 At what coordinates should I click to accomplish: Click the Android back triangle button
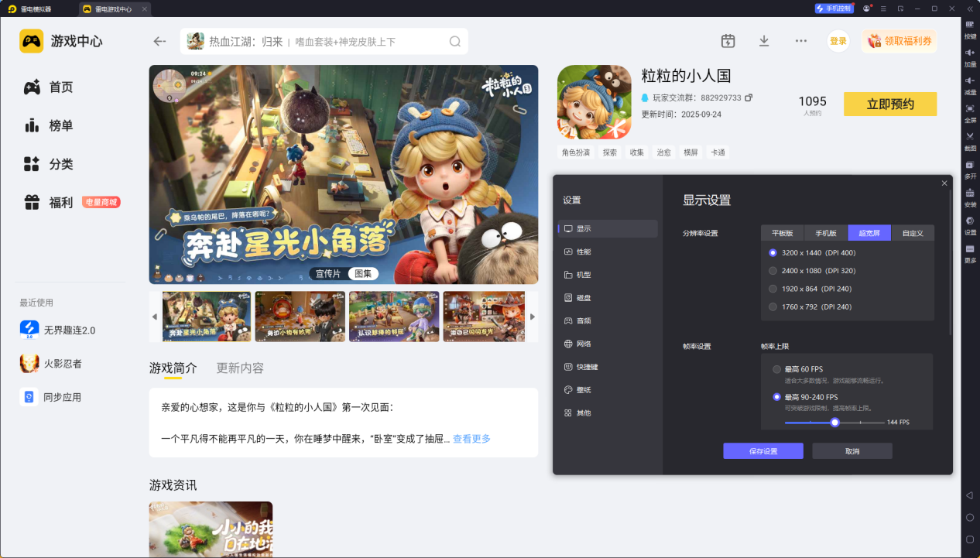pos(970,495)
